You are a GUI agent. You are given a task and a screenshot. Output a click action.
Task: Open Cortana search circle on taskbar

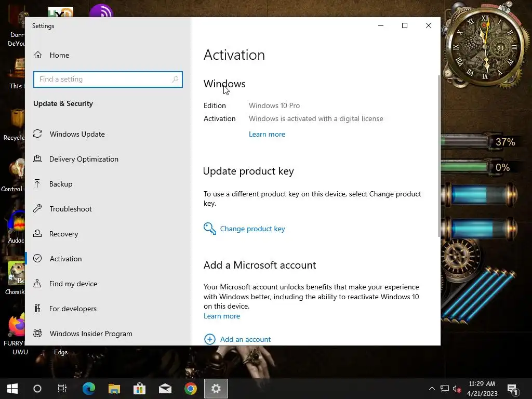point(37,389)
